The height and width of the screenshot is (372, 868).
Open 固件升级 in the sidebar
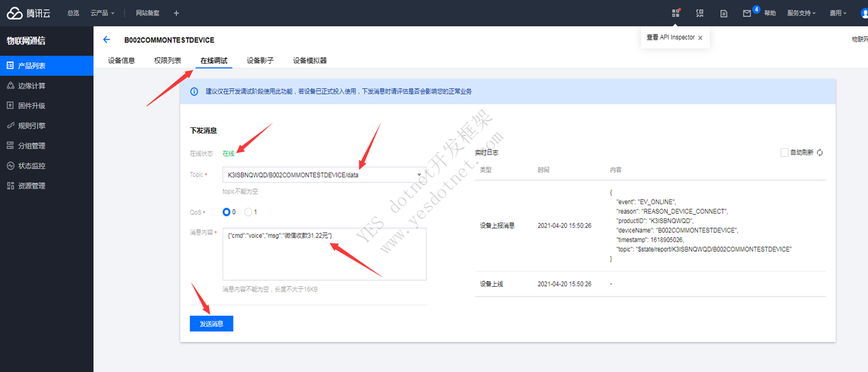(47, 105)
